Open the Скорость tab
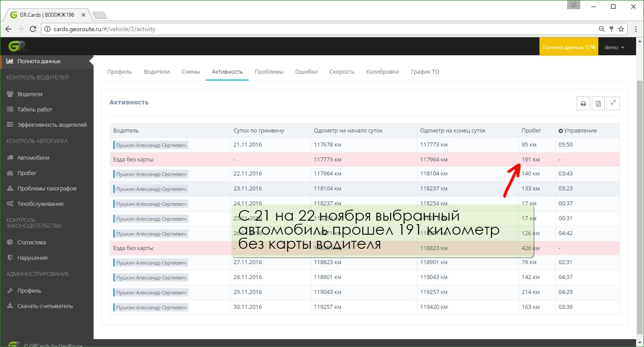The height and width of the screenshot is (347, 644). 342,72
